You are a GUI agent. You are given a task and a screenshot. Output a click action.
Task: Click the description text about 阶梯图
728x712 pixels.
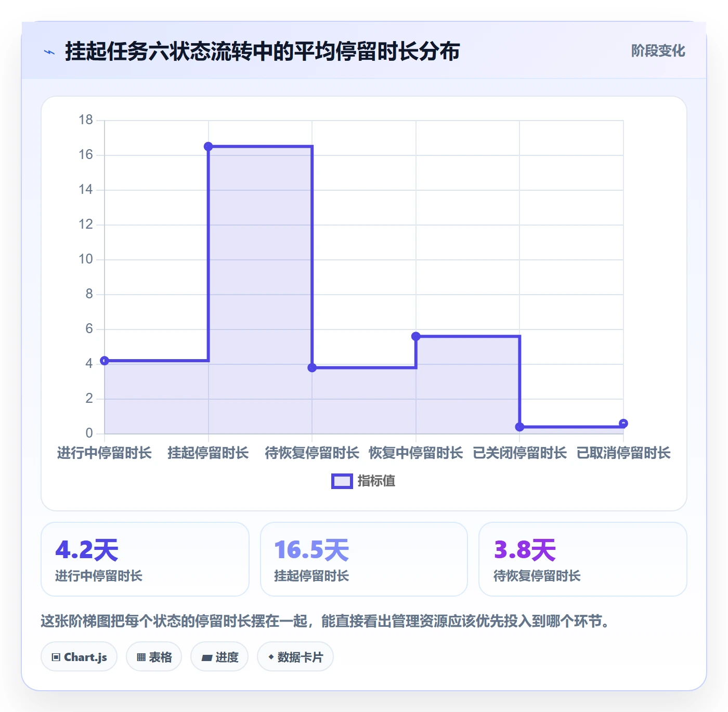tap(327, 621)
